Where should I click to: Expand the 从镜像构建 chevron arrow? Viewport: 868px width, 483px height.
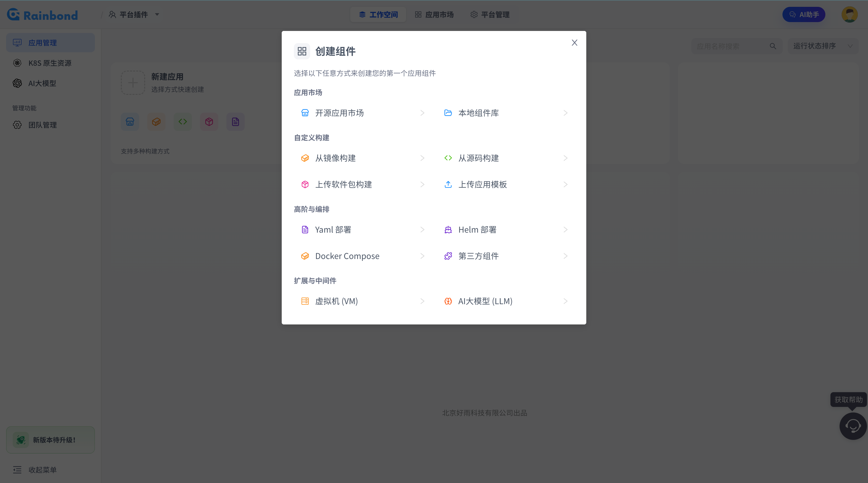[422, 158]
